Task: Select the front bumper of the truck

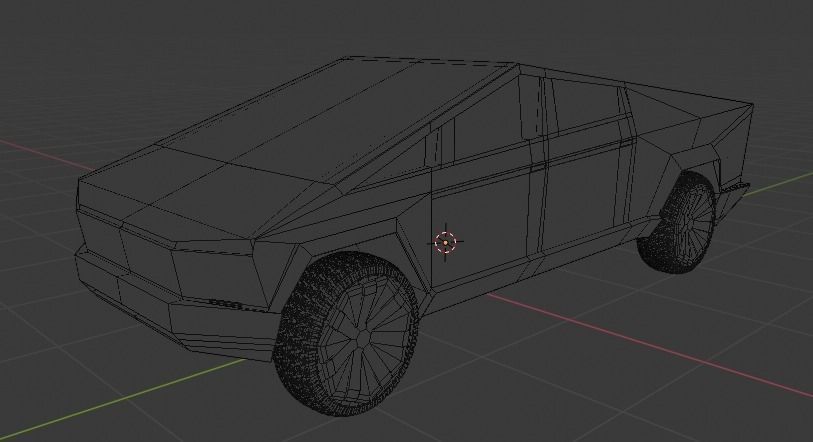Action: 176,306
